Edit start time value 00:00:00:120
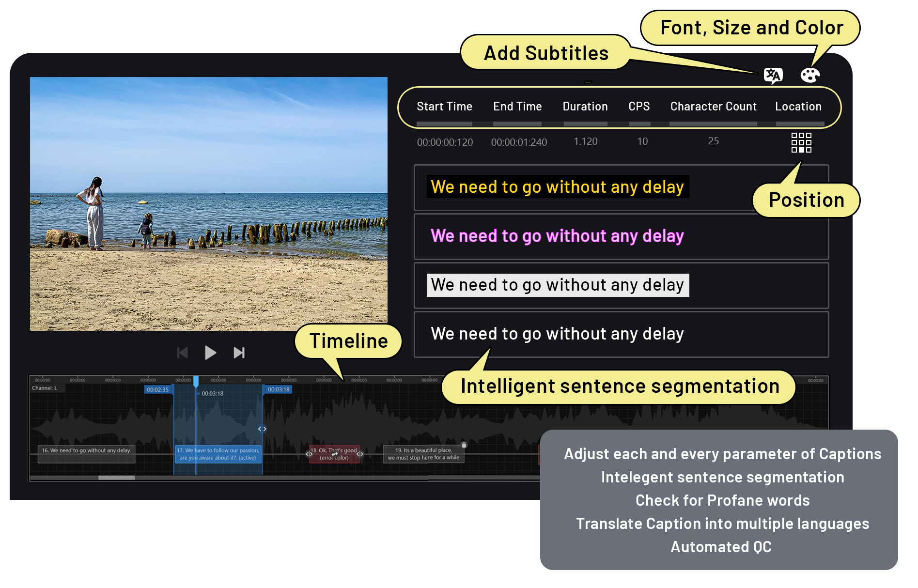The width and height of the screenshot is (918, 588). (x=445, y=142)
